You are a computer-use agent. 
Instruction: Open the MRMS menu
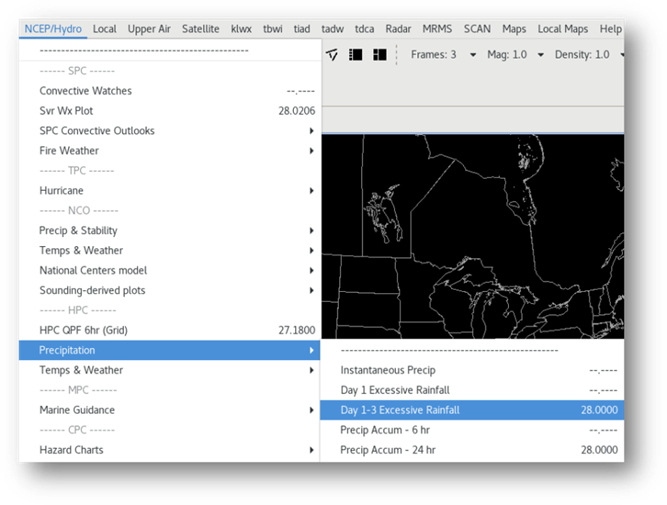(437, 29)
